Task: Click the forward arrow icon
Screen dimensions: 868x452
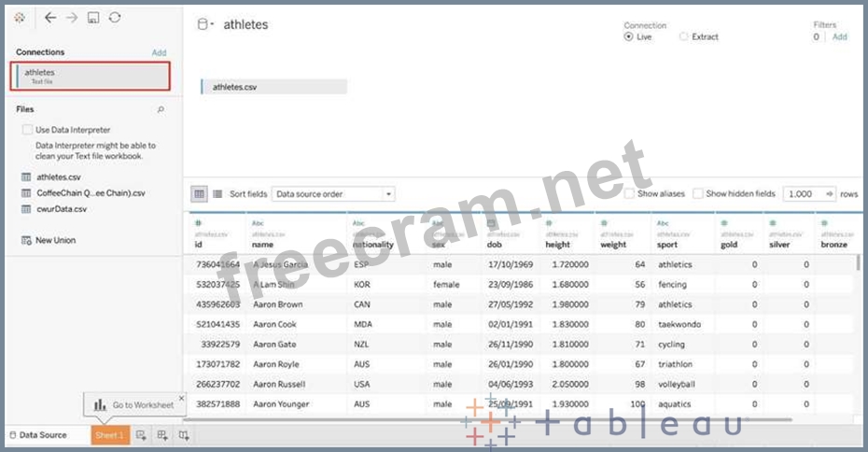Action: coord(71,18)
